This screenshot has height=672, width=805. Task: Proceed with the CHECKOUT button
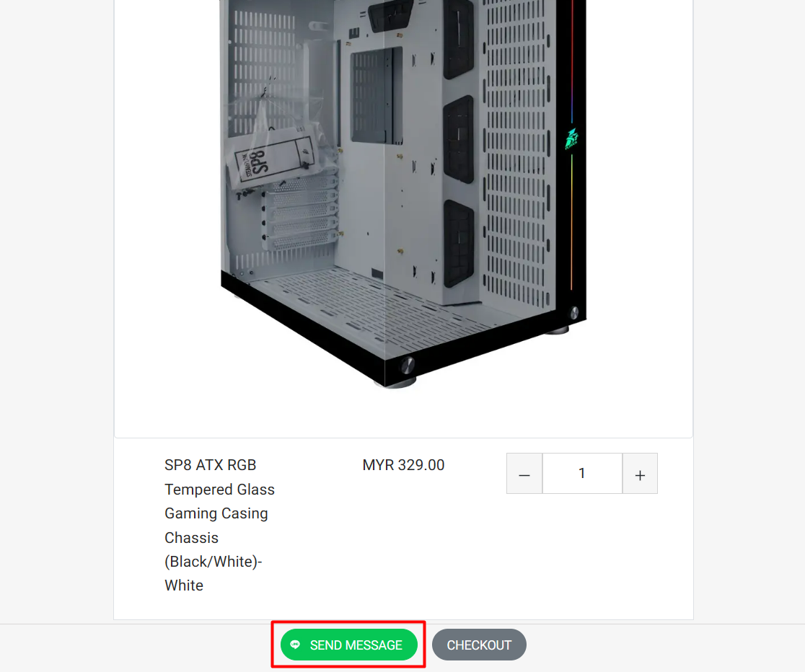click(479, 645)
